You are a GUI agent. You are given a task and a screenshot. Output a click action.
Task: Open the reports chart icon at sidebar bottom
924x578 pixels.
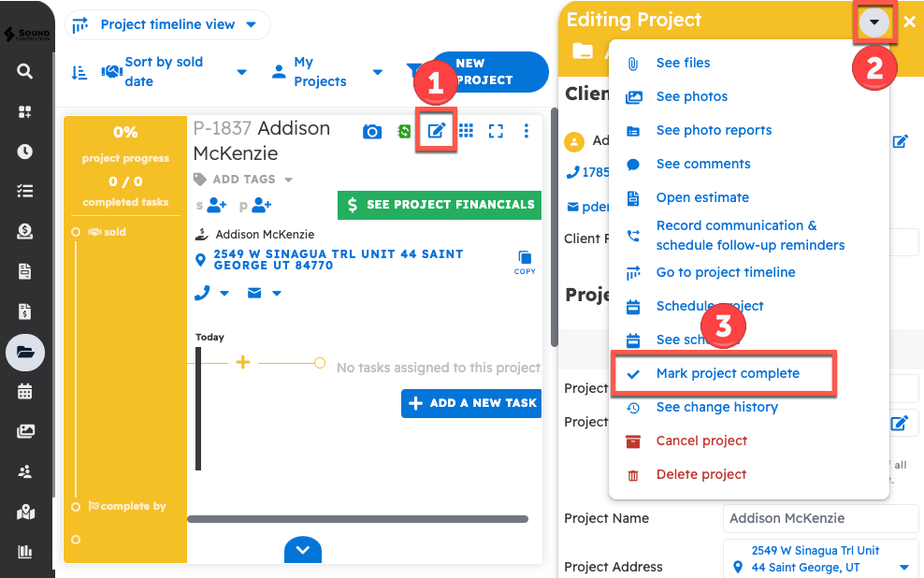click(x=24, y=552)
